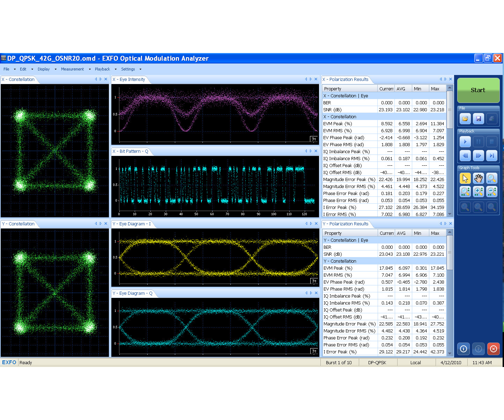The image size is (504, 420).
Task: Click right arrow in X - Bit Pattern - Q header
Action: point(311,151)
